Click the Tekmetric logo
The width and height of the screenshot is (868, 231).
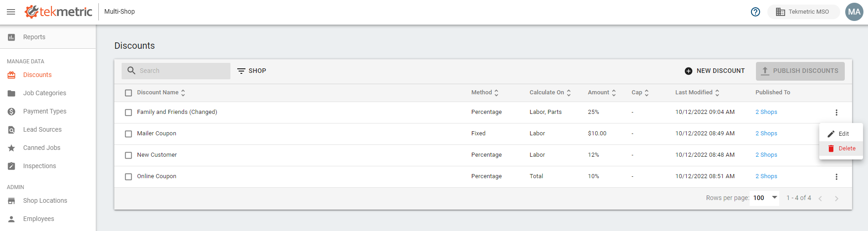(58, 11)
